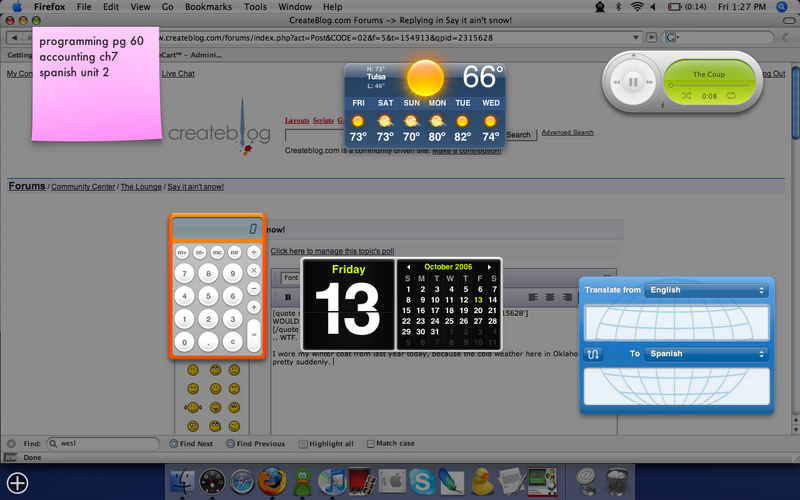Image resolution: width=800 pixels, height=500 pixels.
Task: Swap translation languages with the arrows button
Action: pos(593,354)
